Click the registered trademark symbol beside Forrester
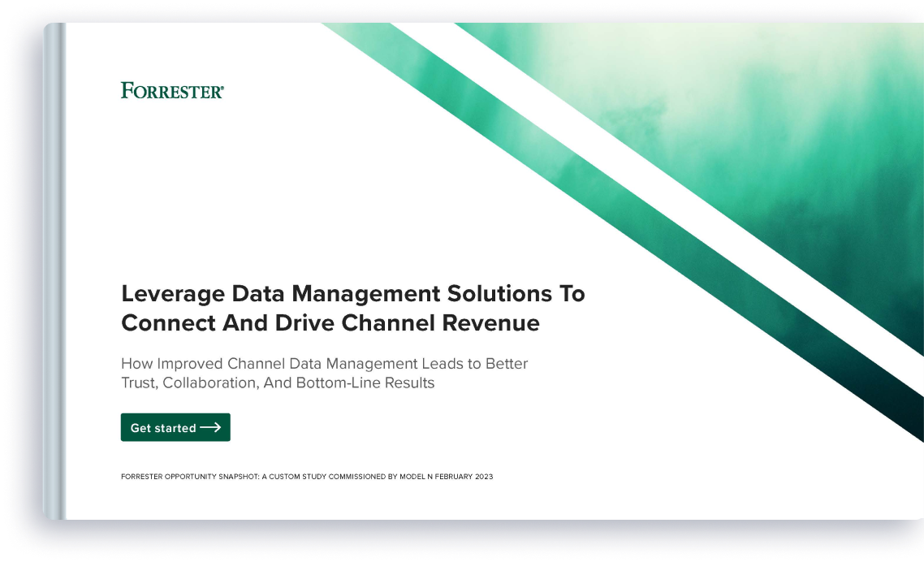Image resolution: width=924 pixels, height=562 pixels. pyautogui.click(x=222, y=85)
